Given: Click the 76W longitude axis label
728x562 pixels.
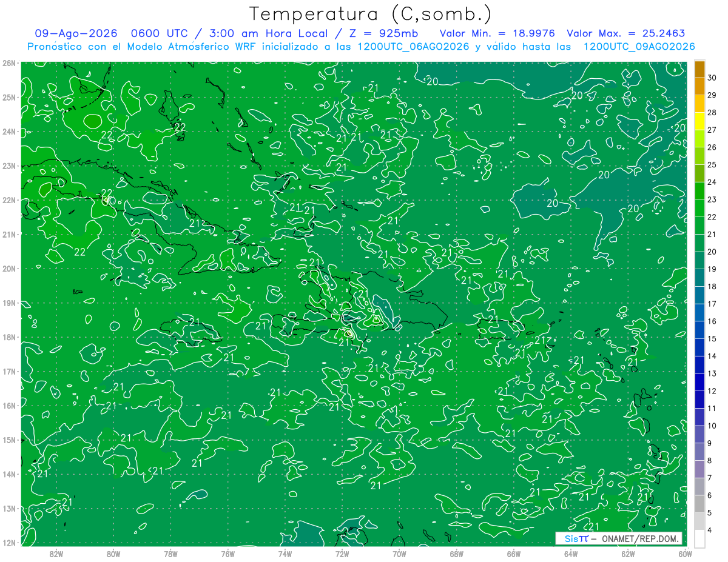Looking at the screenshot, I should click(x=228, y=553).
